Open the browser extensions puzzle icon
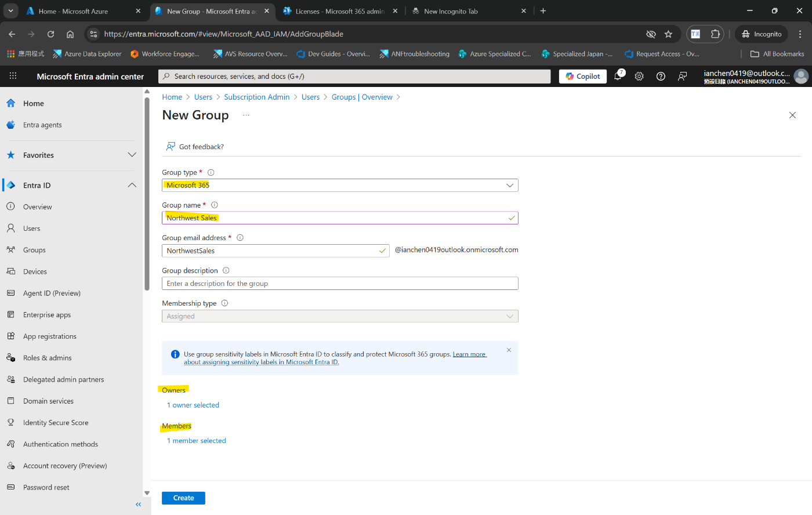812x515 pixels. point(715,34)
